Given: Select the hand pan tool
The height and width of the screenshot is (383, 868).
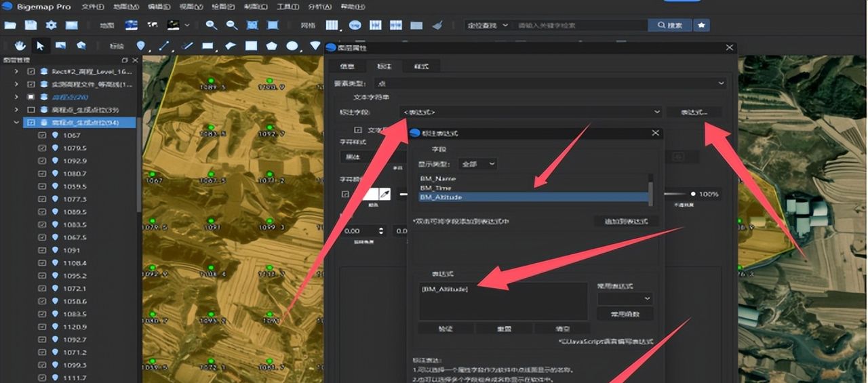Looking at the screenshot, I should [21, 45].
